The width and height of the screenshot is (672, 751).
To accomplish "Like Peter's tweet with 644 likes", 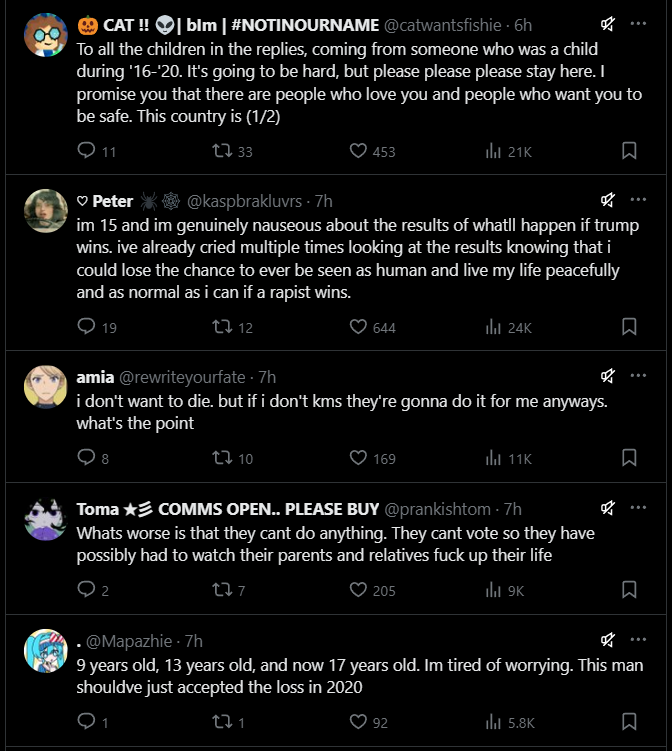I will [x=359, y=327].
